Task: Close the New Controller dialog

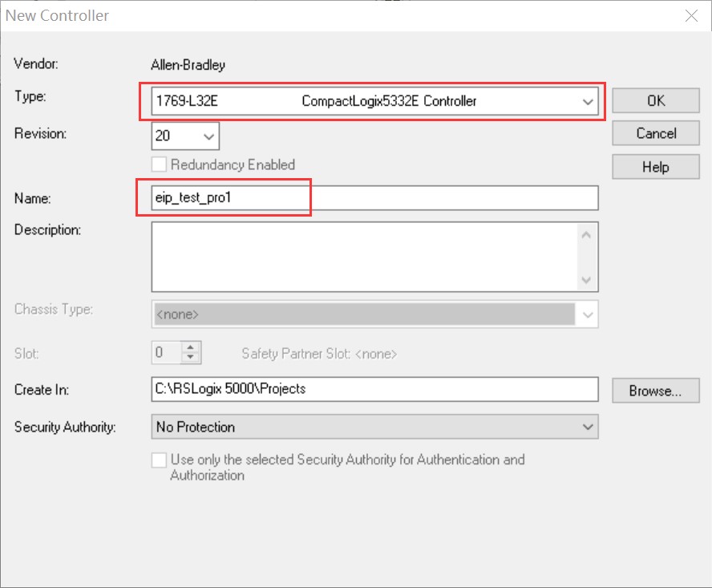Action: pos(690,15)
